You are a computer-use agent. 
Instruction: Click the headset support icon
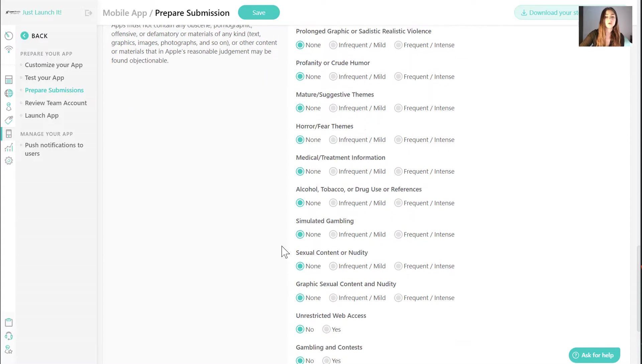pyautogui.click(x=9, y=336)
